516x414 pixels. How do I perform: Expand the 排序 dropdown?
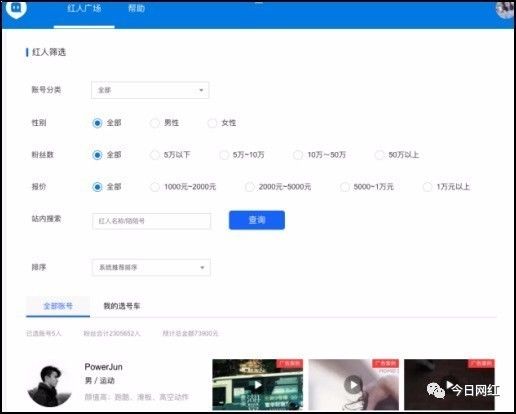[x=151, y=267]
